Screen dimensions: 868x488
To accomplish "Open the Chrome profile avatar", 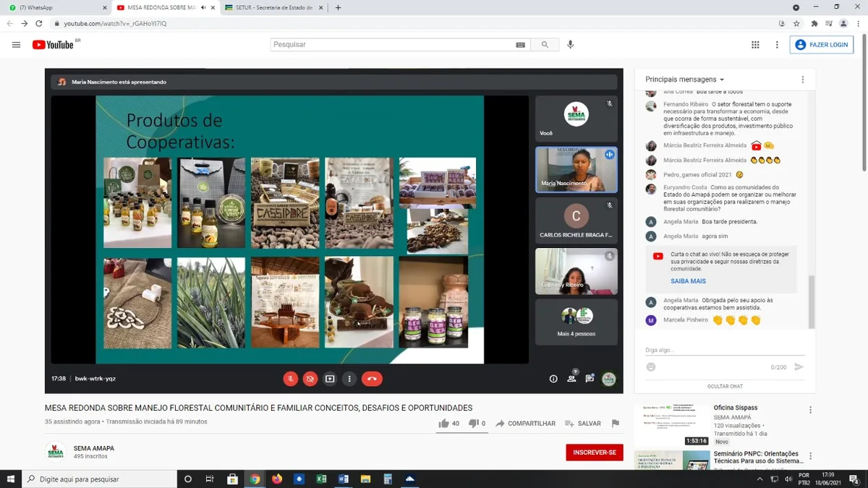I will 843,24.
